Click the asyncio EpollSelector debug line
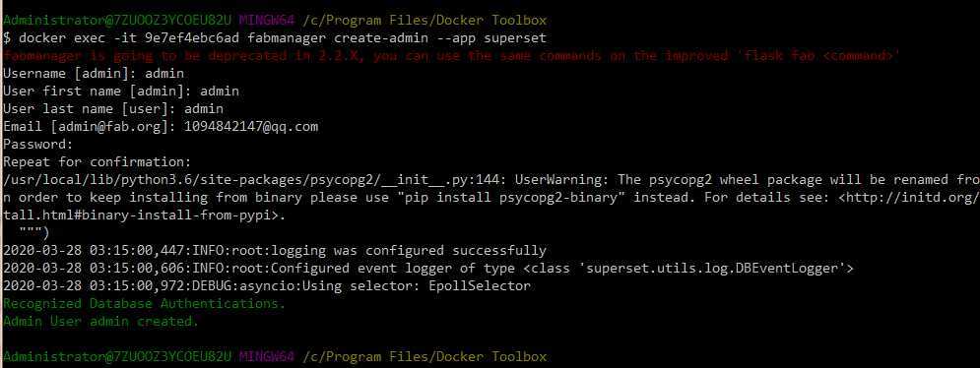980x368 pixels. (267, 285)
